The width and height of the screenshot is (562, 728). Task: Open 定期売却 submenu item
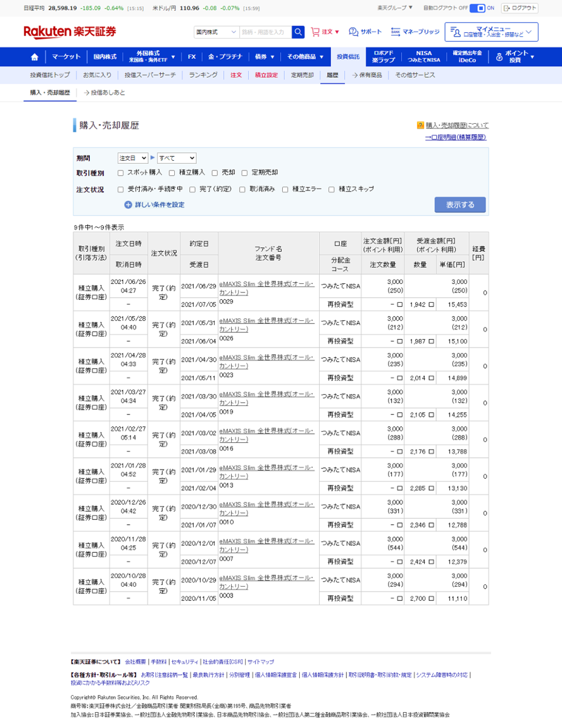302,75
